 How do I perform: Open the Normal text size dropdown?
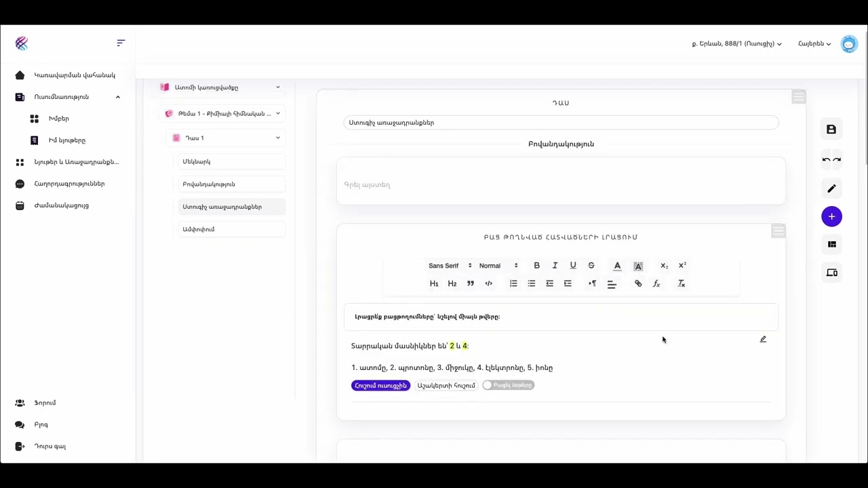pyautogui.click(x=498, y=266)
